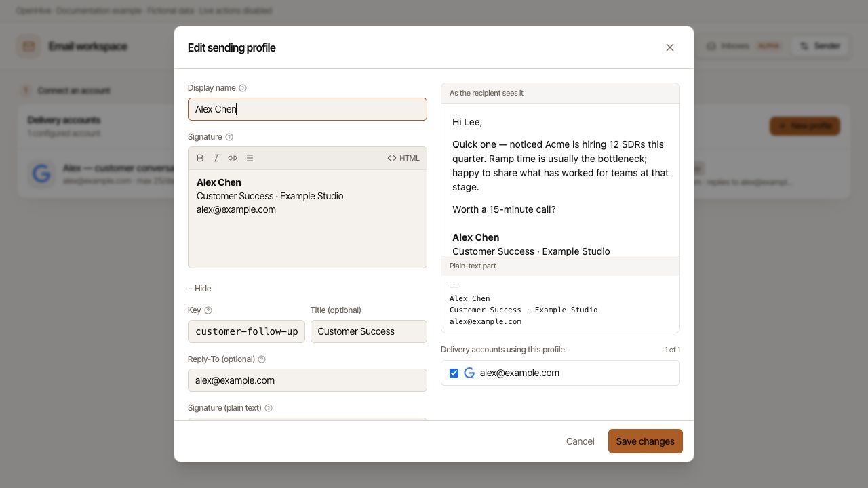Insert a bulleted list in signature

pyautogui.click(x=249, y=158)
